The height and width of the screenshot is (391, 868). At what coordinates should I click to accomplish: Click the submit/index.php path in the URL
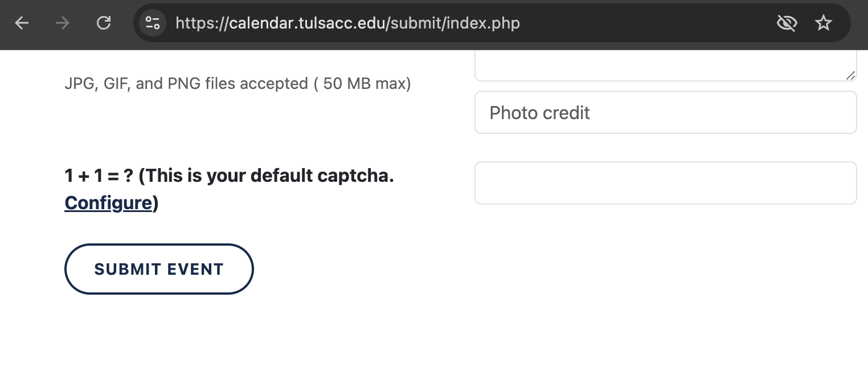(x=456, y=23)
